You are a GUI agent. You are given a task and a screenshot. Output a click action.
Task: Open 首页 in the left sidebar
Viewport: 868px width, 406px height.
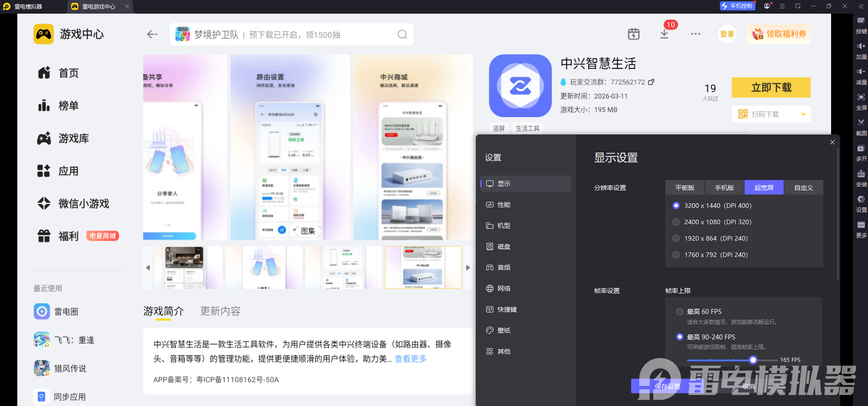point(58,73)
